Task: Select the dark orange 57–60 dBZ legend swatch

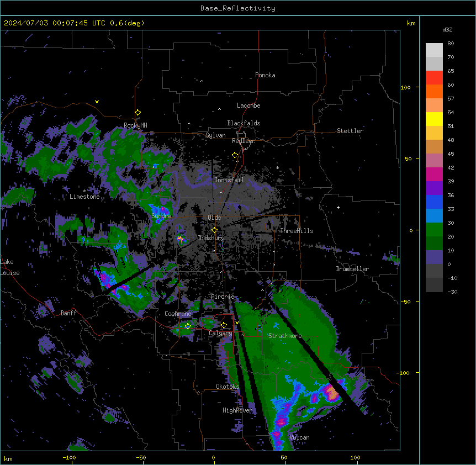Action: click(434, 91)
